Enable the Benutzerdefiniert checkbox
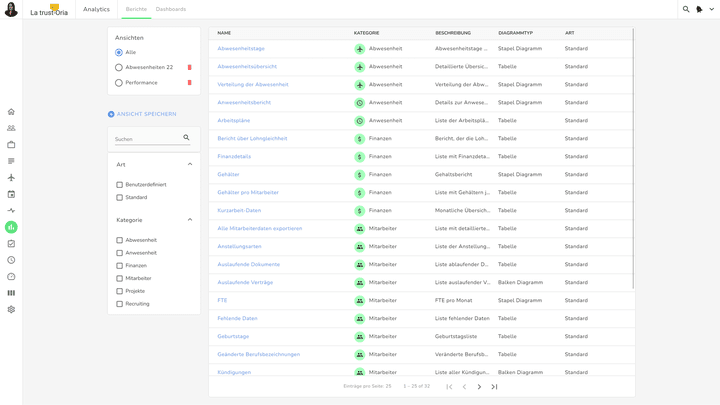This screenshot has width=720, height=405. (120, 185)
